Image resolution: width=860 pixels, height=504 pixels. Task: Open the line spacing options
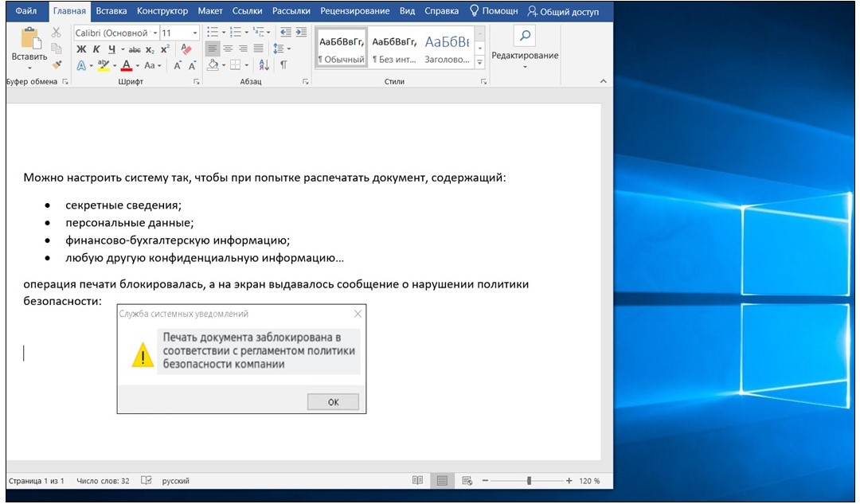281,49
